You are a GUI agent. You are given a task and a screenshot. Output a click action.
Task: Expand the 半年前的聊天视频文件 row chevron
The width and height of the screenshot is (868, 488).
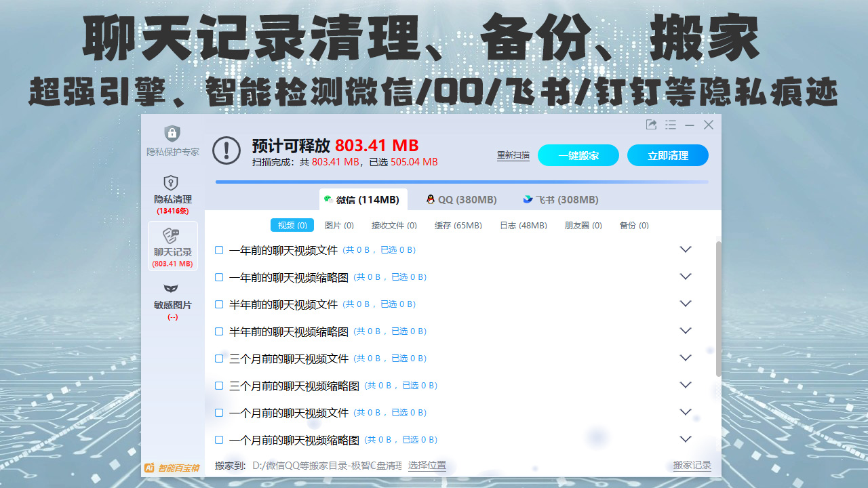[x=686, y=304]
